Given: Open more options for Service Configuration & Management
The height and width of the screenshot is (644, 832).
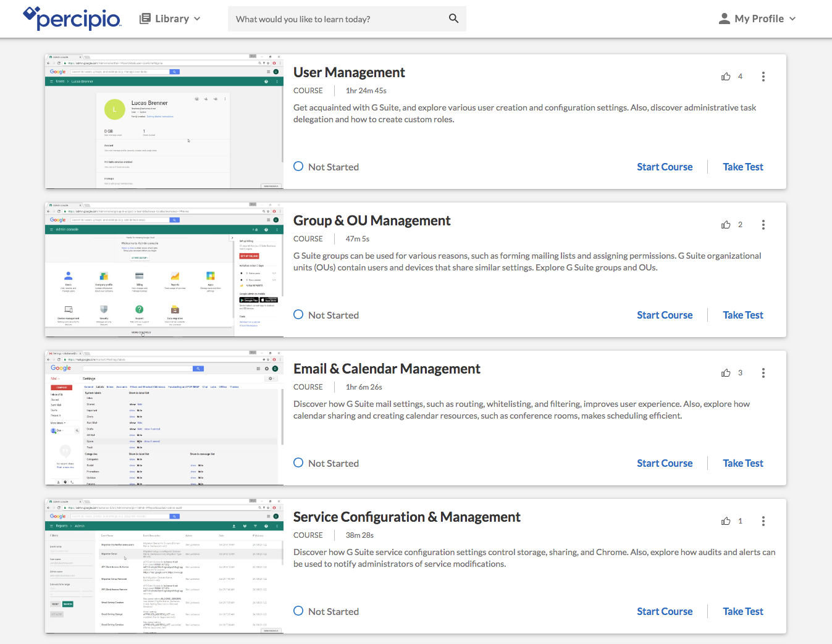Looking at the screenshot, I should pos(763,521).
